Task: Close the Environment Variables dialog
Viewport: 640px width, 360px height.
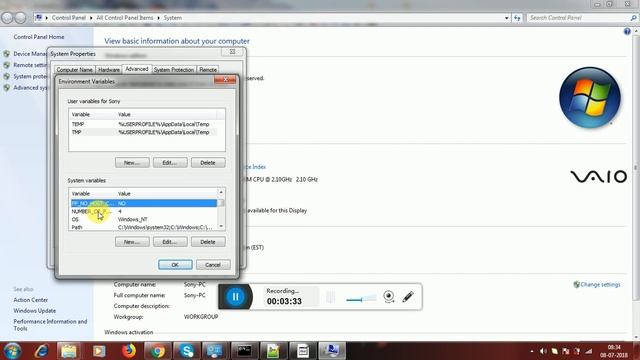Action: click(x=225, y=80)
